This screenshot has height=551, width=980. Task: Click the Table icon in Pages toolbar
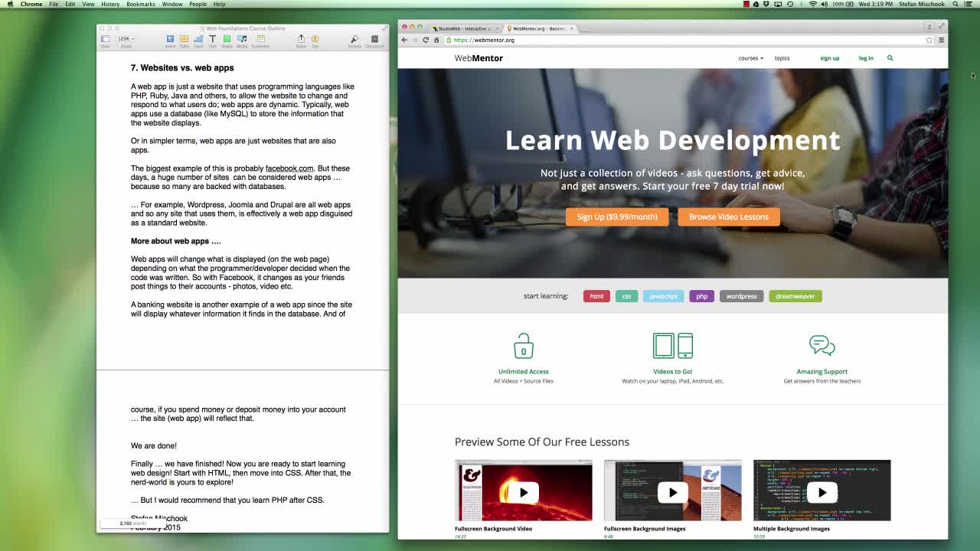[x=184, y=41]
